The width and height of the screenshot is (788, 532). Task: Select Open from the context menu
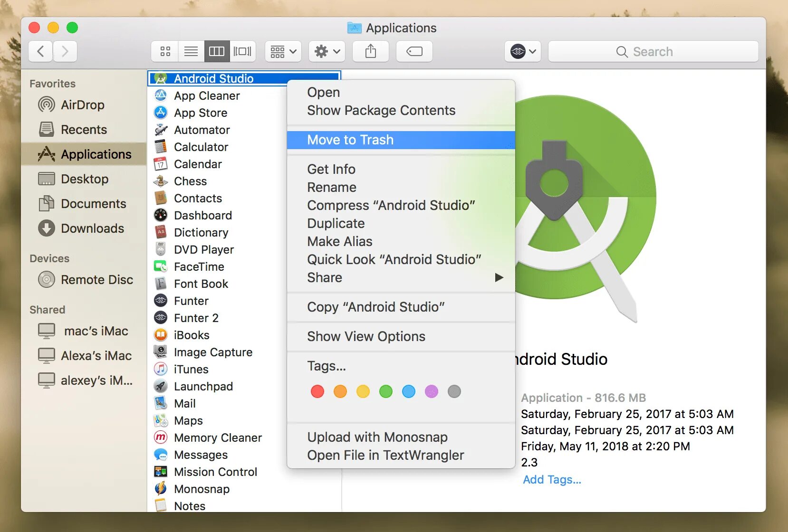coord(401,92)
